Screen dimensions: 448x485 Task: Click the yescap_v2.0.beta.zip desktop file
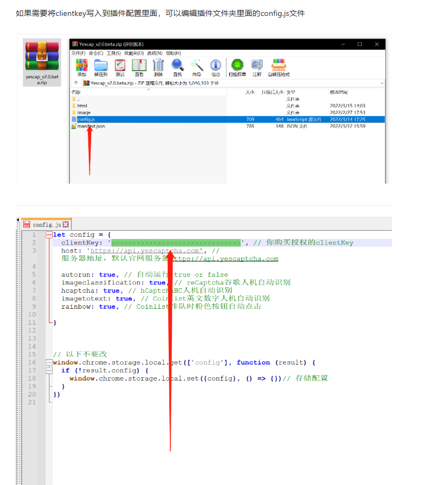[42, 62]
